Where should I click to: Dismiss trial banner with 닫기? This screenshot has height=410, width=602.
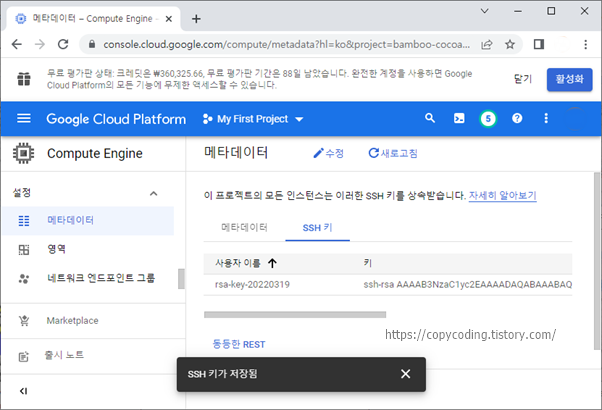click(x=523, y=79)
